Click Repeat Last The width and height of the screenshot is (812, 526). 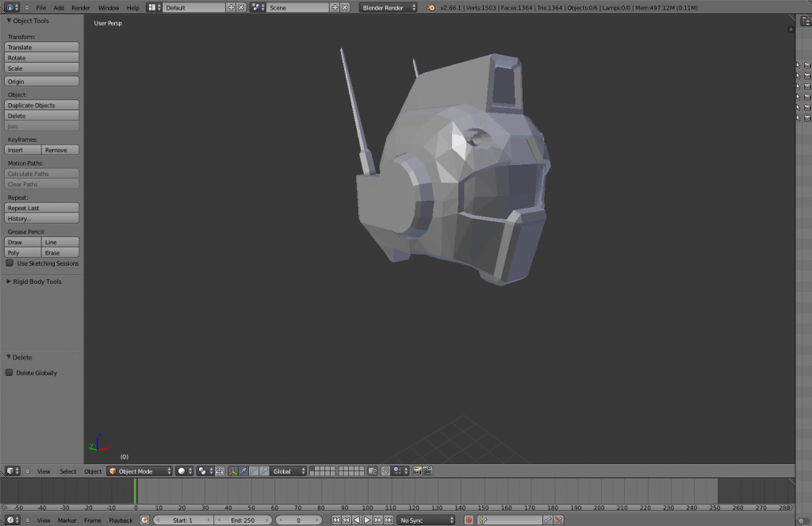coord(41,208)
